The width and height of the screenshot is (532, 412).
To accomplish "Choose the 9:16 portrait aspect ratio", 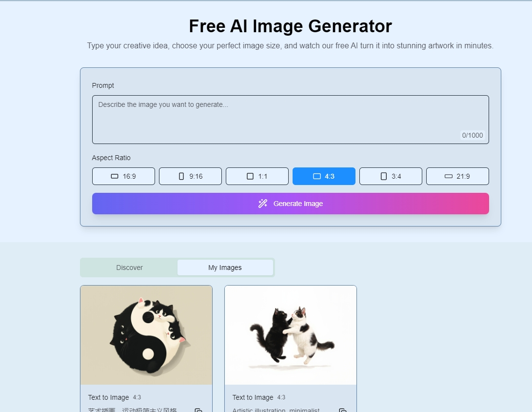I will (190, 176).
